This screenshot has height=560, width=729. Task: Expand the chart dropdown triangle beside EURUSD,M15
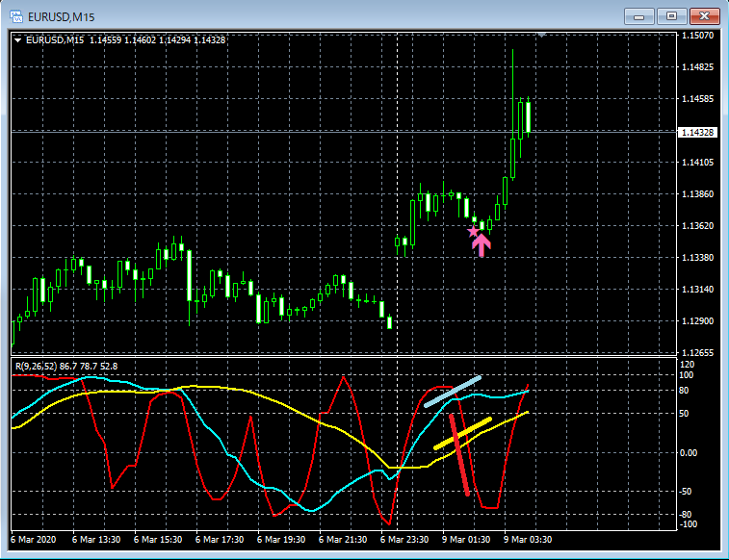click(17, 40)
